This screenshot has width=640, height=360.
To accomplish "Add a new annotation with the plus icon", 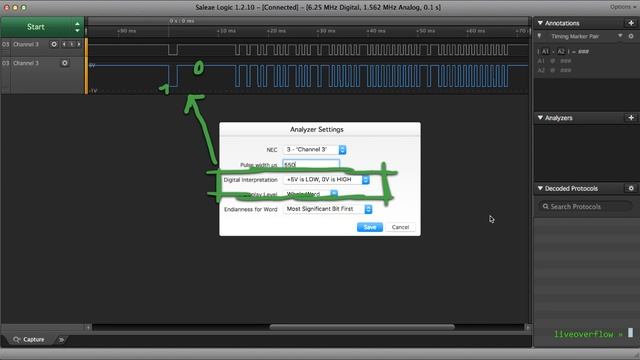I will tap(631, 23).
